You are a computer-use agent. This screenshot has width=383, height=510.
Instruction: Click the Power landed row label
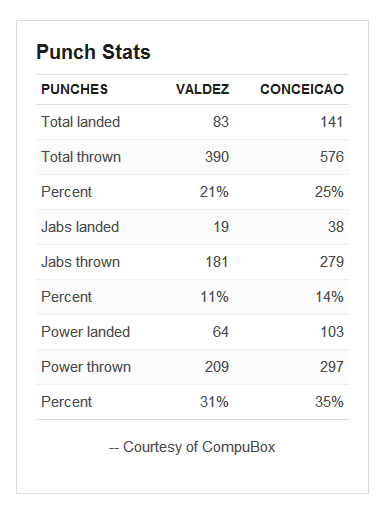(x=85, y=332)
